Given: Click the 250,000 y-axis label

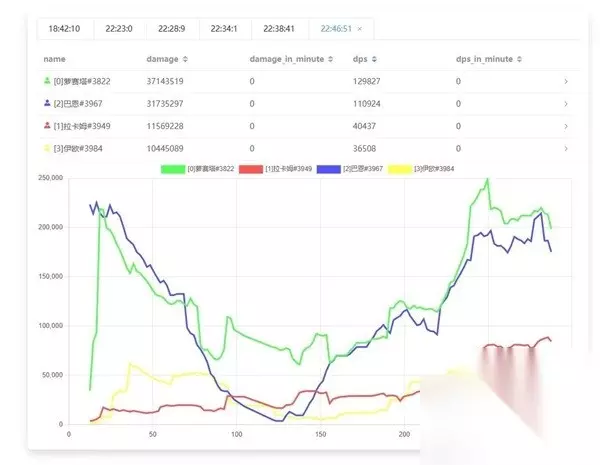Looking at the screenshot, I should pyautogui.click(x=51, y=178).
